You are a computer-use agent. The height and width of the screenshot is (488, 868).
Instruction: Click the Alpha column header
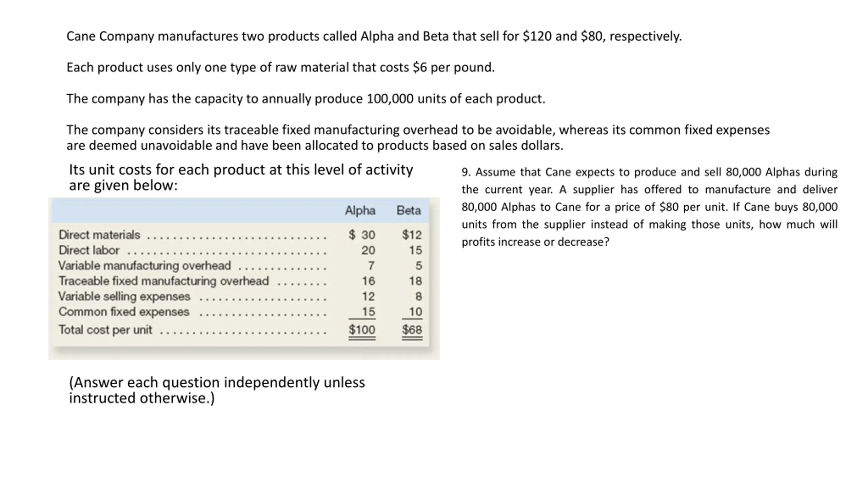(360, 211)
